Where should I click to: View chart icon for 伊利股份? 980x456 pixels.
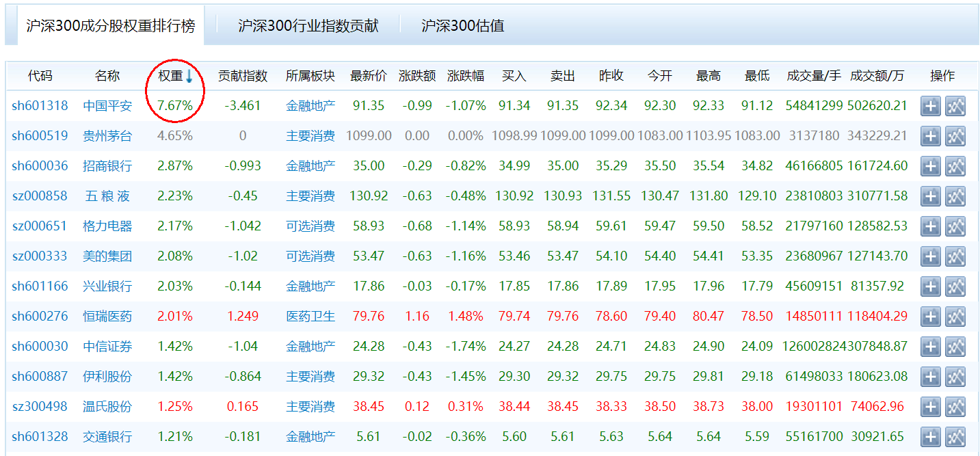(x=955, y=377)
